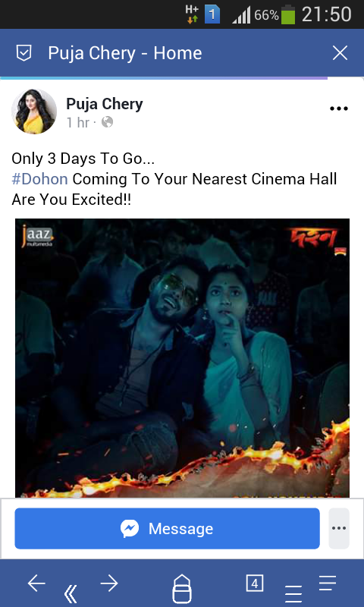The height and width of the screenshot is (607, 364).
Task: Tap the globe public privacy icon
Action: point(107,122)
